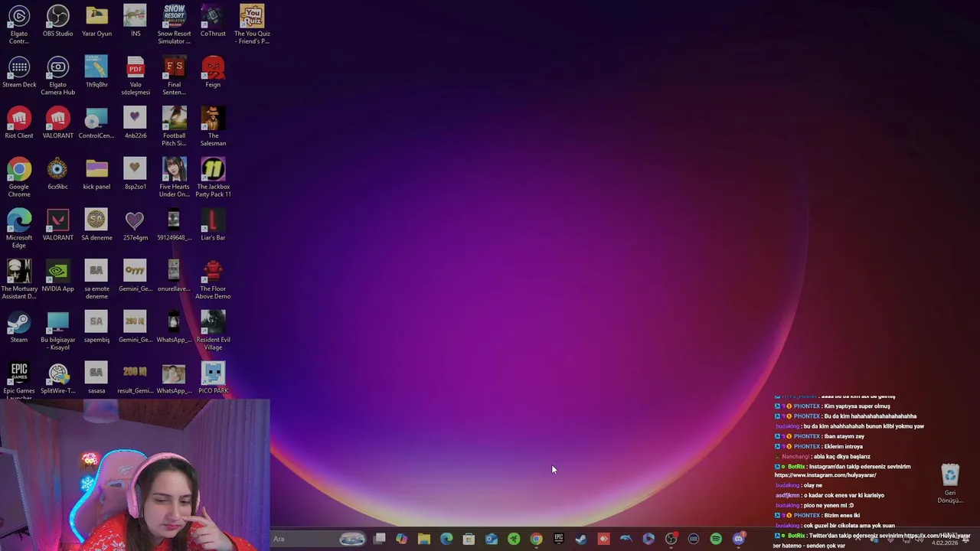This screenshot has width=980, height=551.
Task: Open the green Razer taskbar icon
Action: click(514, 539)
